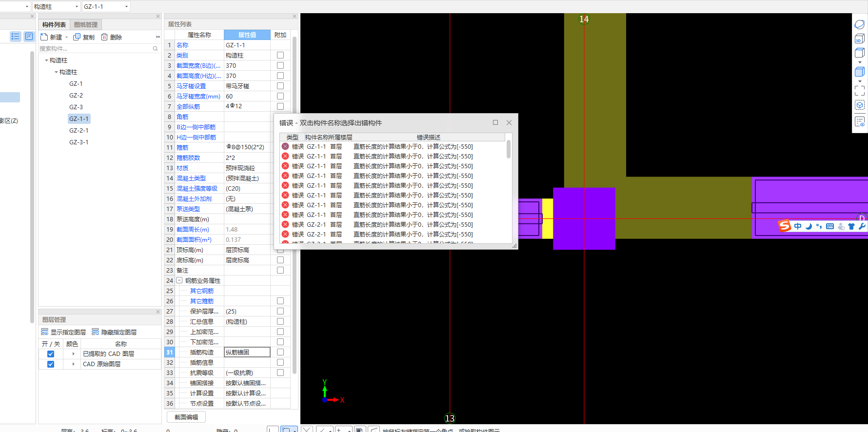The image size is (868, 432).
Task: Expand CAD 原始图层 layer row arrow
Action: [x=74, y=364]
